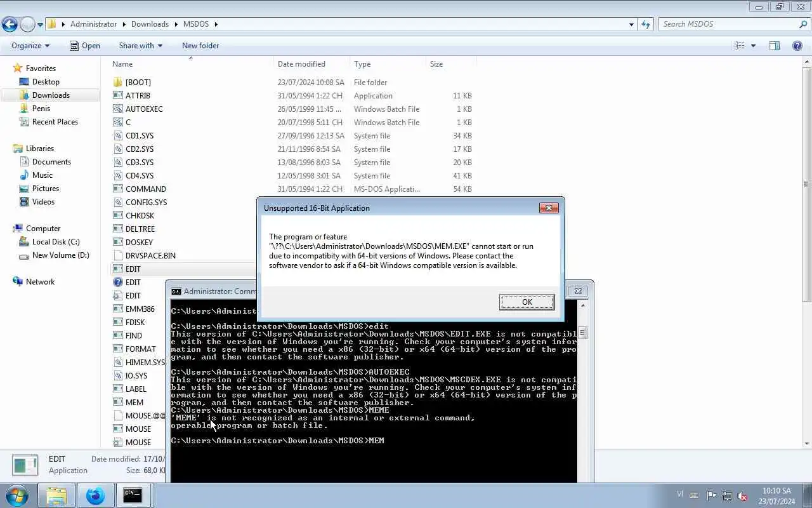Select the CHKDSK file
The height and width of the screenshot is (508, 812).
(140, 216)
